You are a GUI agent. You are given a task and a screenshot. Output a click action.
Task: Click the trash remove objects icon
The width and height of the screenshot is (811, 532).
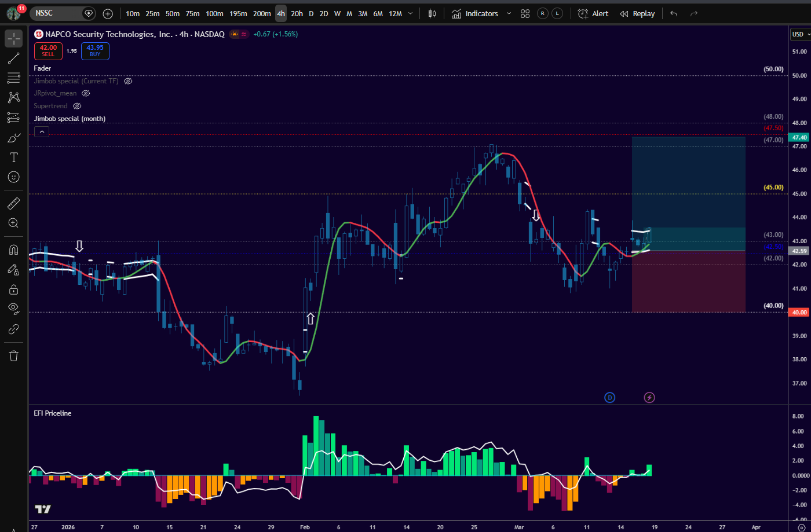click(x=14, y=355)
